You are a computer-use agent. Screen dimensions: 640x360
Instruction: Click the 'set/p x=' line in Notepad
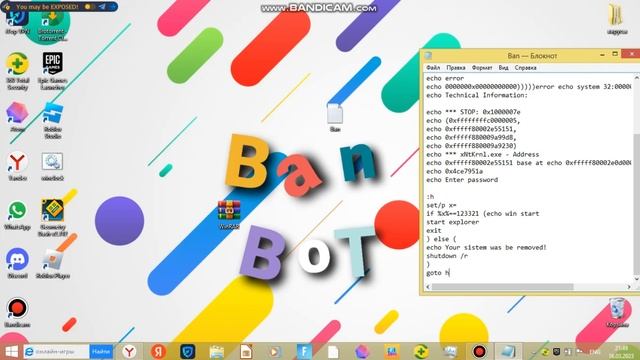click(x=441, y=205)
